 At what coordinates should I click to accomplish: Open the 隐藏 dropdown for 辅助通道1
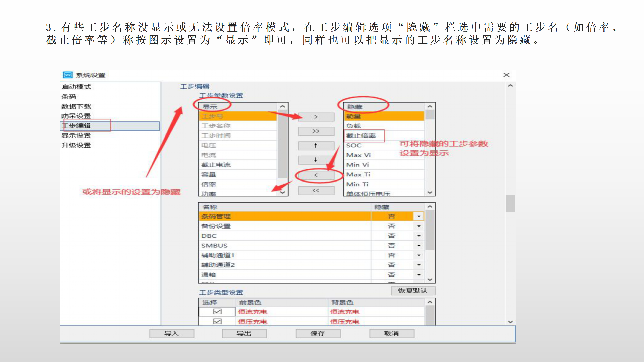(419, 255)
